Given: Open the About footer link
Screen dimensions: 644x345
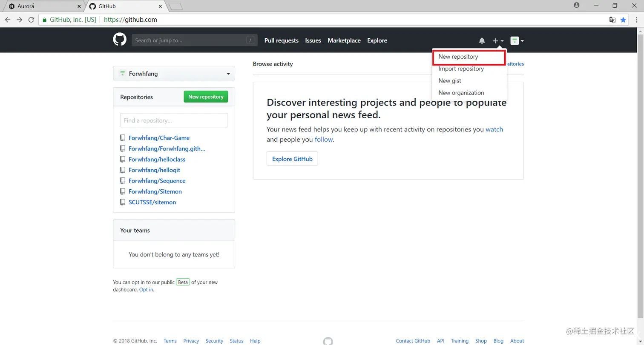Looking at the screenshot, I should click(x=517, y=341).
